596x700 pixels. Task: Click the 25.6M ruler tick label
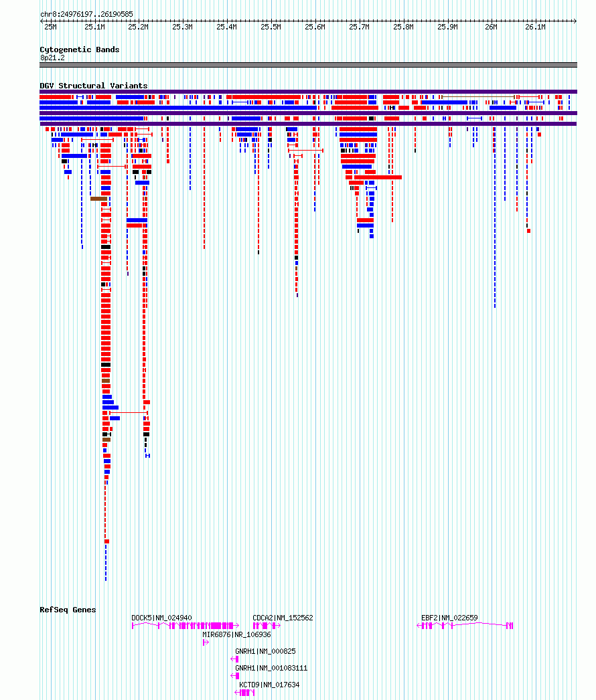(x=315, y=27)
